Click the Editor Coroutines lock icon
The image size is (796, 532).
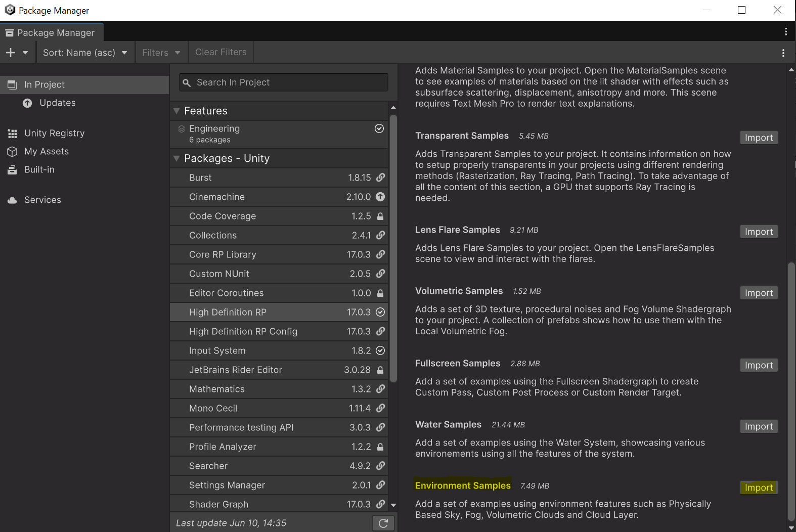click(380, 293)
